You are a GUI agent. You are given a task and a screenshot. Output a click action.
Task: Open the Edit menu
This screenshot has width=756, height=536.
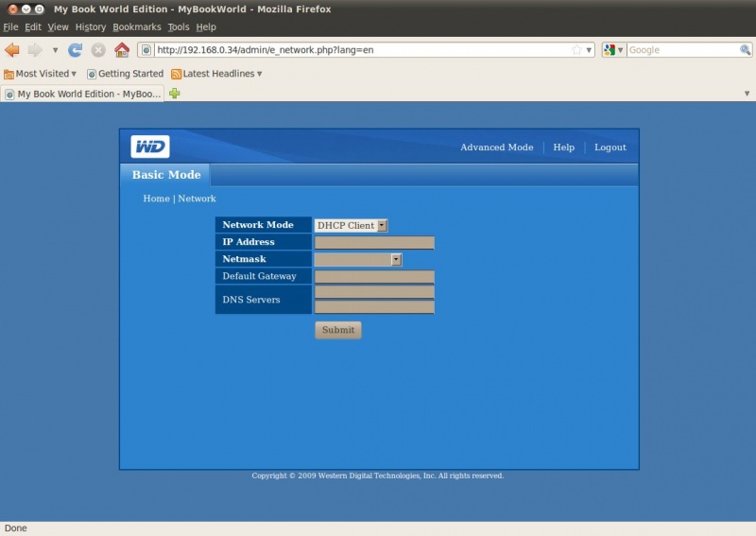tap(33, 27)
